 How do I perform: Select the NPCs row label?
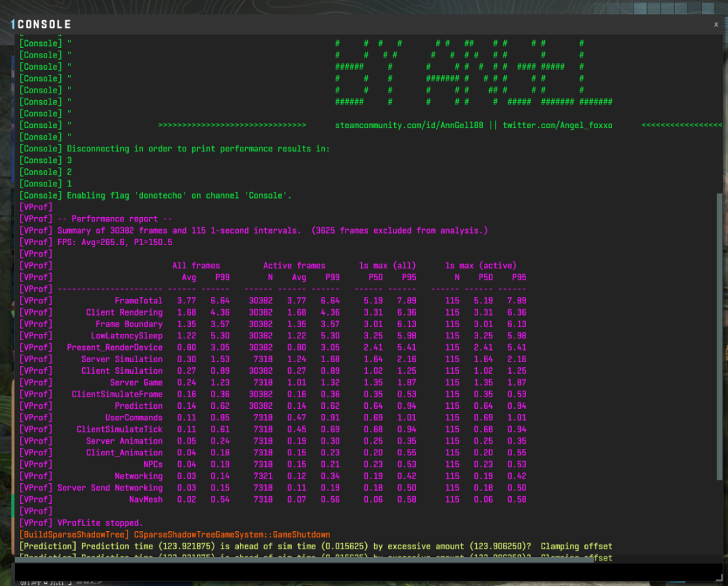tap(153, 464)
